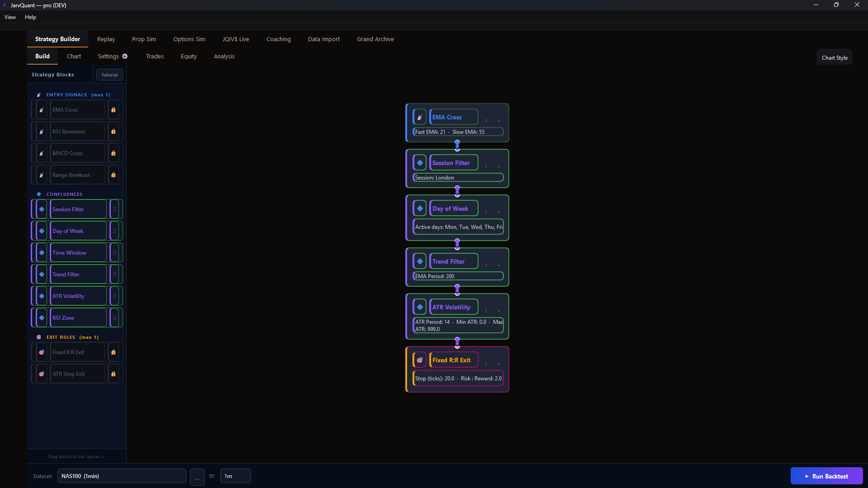Screen dimensions: 868x488
Task: Click the diamond icon of sidebar ATR Volatility
Action: pos(42,296)
